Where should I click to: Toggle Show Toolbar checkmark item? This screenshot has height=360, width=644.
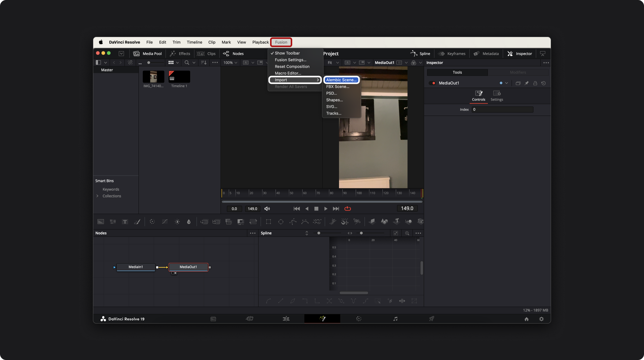click(x=287, y=53)
